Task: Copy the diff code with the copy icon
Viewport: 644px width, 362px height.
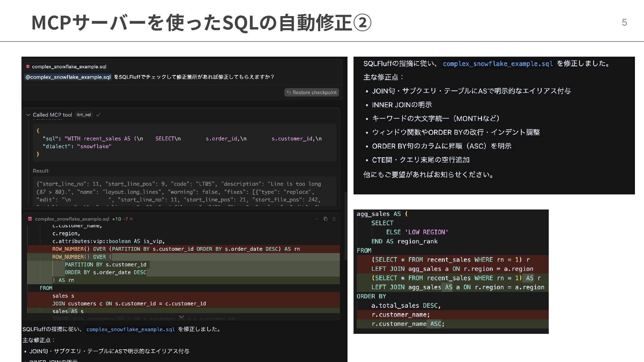Action: [x=325, y=219]
